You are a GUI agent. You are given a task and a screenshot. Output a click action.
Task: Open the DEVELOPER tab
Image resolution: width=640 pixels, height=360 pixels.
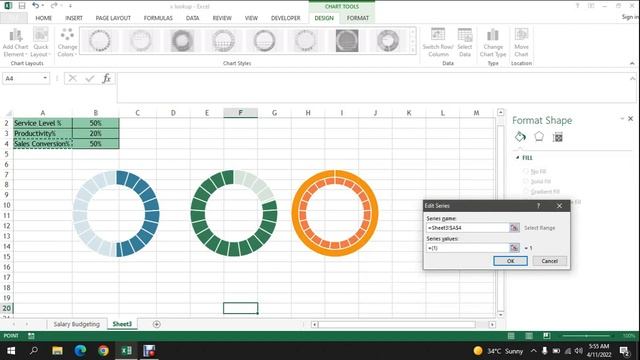285,18
